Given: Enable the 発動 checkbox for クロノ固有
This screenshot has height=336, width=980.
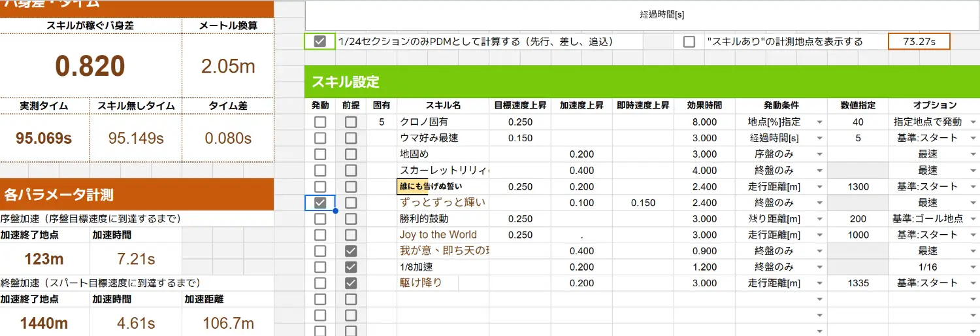Looking at the screenshot, I should [x=320, y=122].
